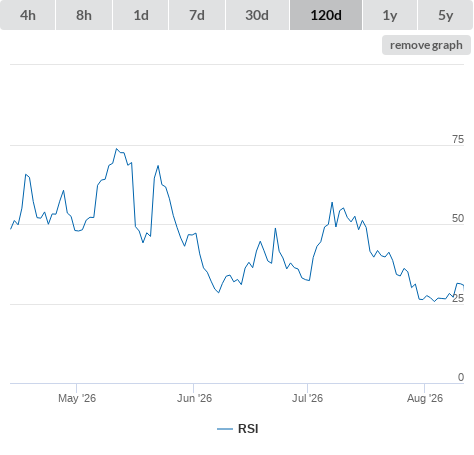
Task: Click the 25 y-axis level label
Action: point(458,298)
